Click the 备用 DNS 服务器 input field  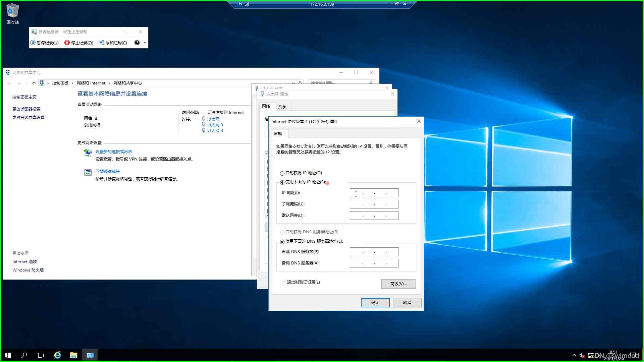[374, 263]
